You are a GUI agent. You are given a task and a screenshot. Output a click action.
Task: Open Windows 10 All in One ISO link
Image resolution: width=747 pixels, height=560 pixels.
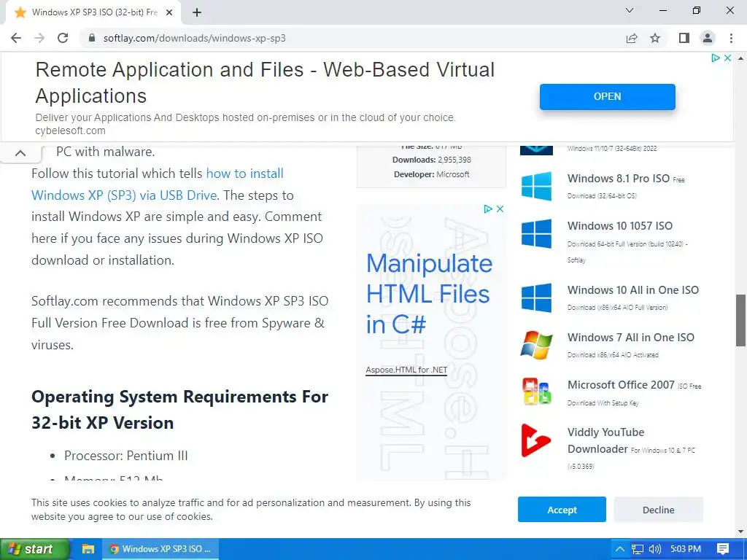[x=633, y=290]
